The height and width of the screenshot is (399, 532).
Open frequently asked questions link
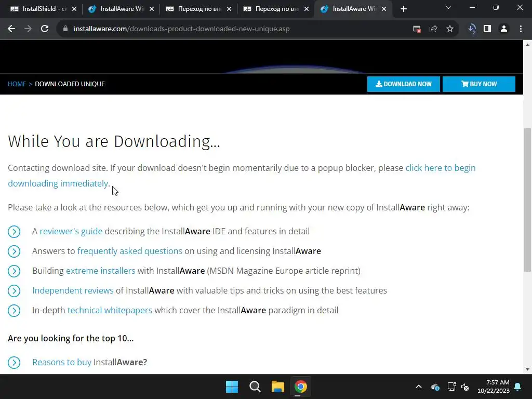pyautogui.click(x=129, y=251)
